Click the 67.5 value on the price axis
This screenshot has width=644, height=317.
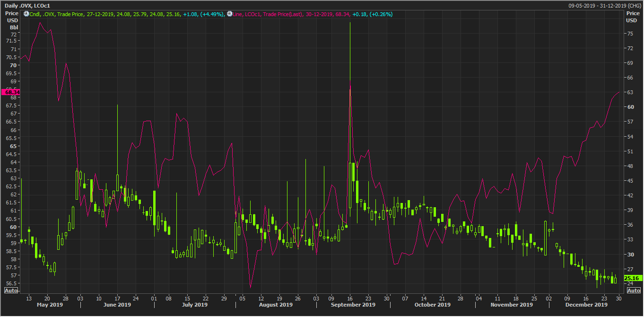(x=12, y=106)
